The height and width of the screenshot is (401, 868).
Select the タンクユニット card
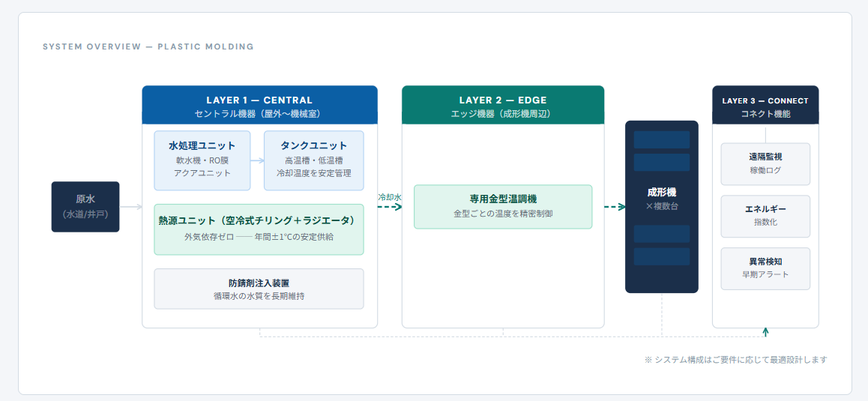(314, 160)
